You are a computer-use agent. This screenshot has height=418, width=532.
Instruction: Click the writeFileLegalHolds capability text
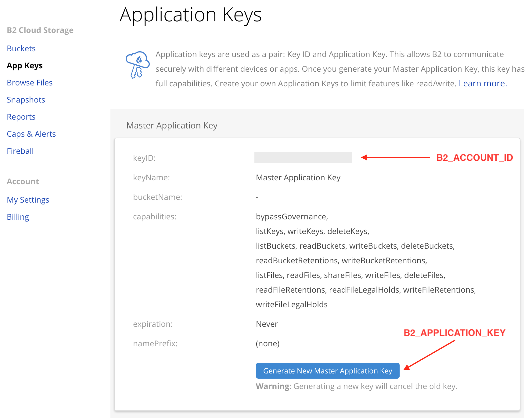[x=292, y=304]
